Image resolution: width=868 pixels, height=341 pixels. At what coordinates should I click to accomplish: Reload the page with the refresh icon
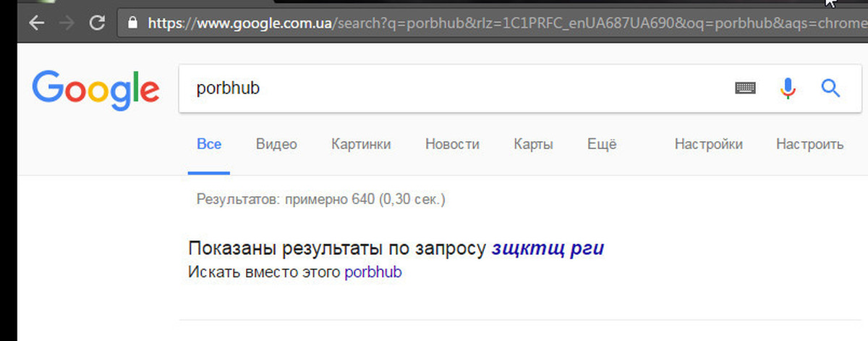click(x=96, y=22)
